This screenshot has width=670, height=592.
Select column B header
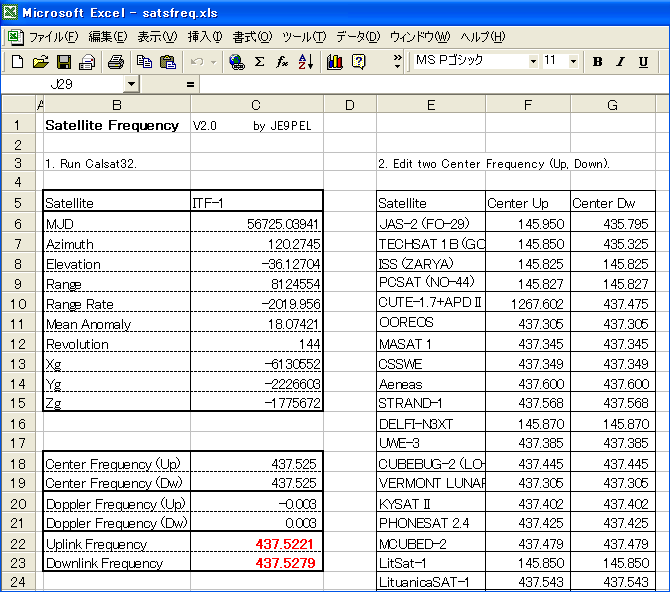[117, 105]
